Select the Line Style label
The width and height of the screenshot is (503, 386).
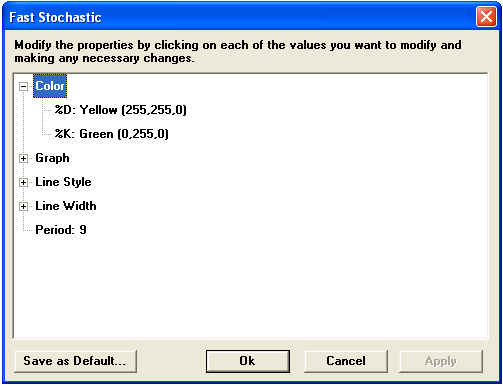pos(63,182)
